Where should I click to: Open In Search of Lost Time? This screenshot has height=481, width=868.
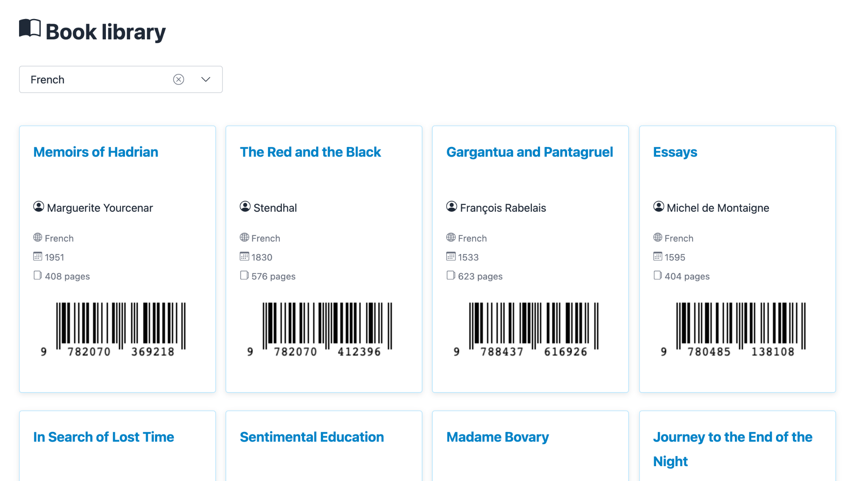pos(103,437)
